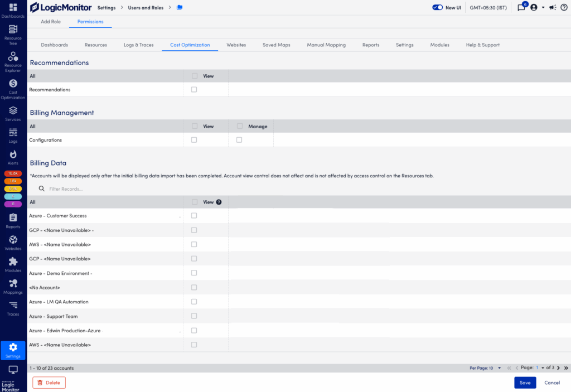Open the dropdown arrow beside the user avatar
This screenshot has width=571, height=392.
[x=543, y=7]
